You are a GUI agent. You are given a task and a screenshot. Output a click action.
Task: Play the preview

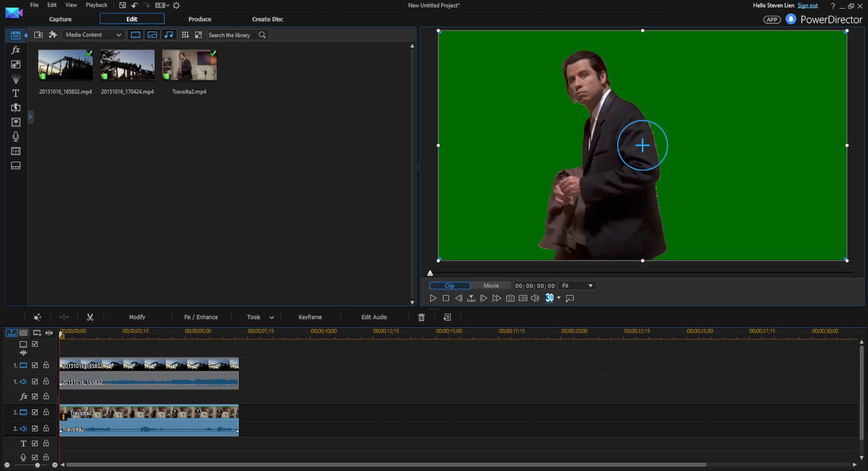tap(433, 298)
